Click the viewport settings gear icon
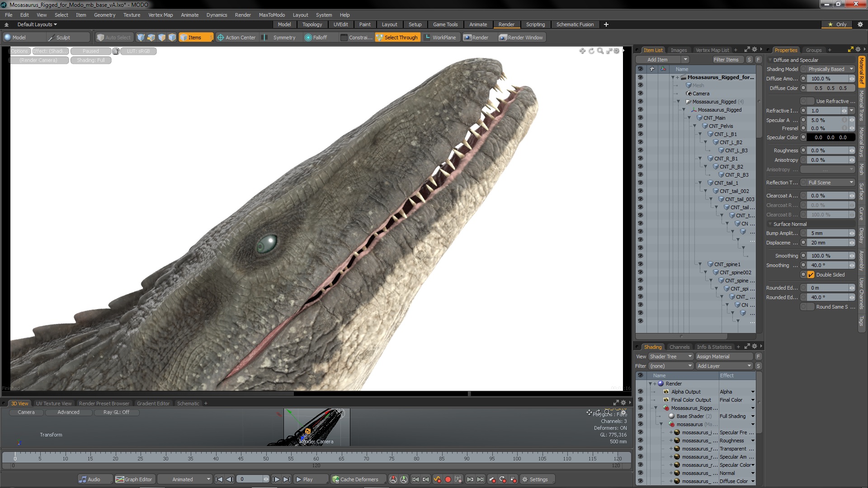The image size is (868, 488). [x=617, y=51]
